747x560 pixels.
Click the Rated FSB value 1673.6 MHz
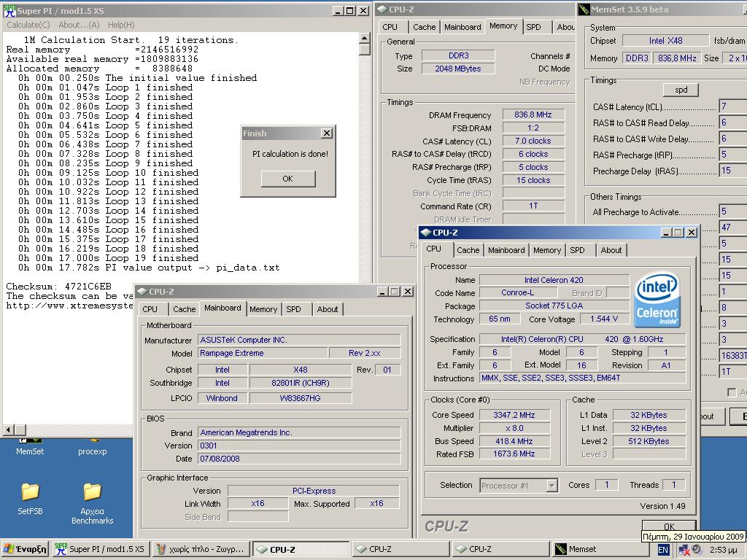coord(514,454)
